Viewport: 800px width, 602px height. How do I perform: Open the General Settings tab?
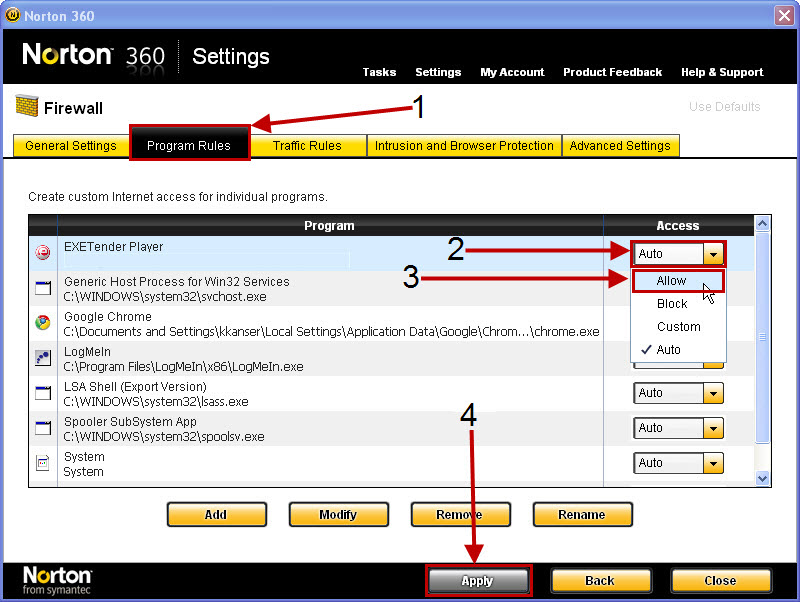tap(70, 145)
